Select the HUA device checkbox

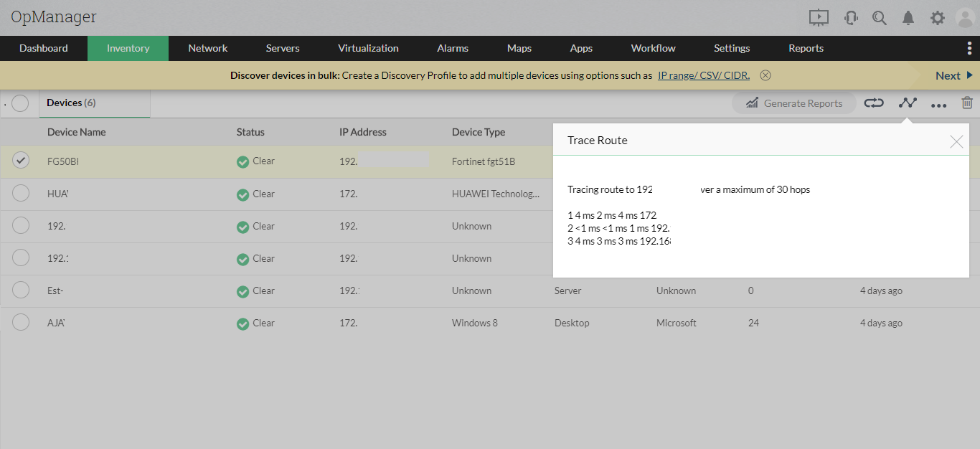point(21,193)
